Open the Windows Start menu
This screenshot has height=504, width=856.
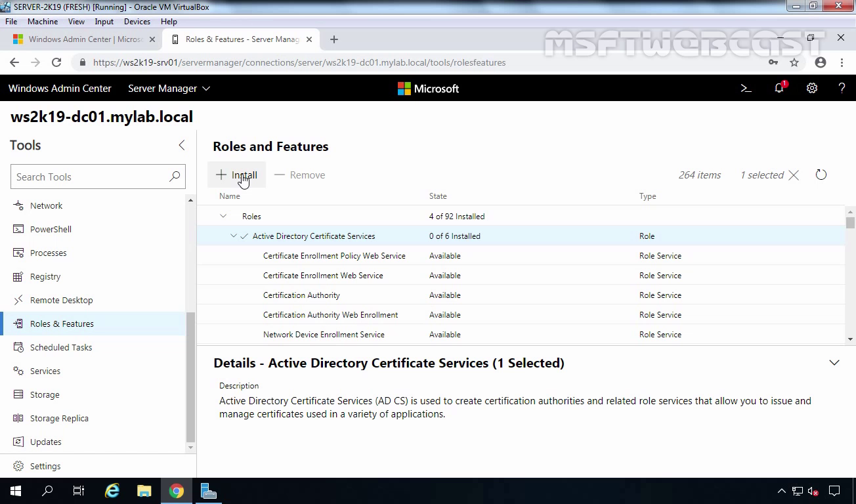click(16, 491)
